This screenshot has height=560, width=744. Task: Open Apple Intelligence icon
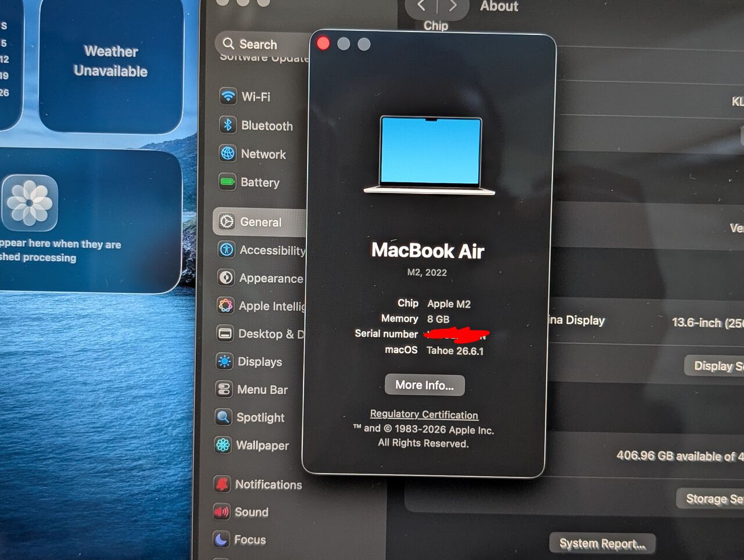click(x=226, y=306)
